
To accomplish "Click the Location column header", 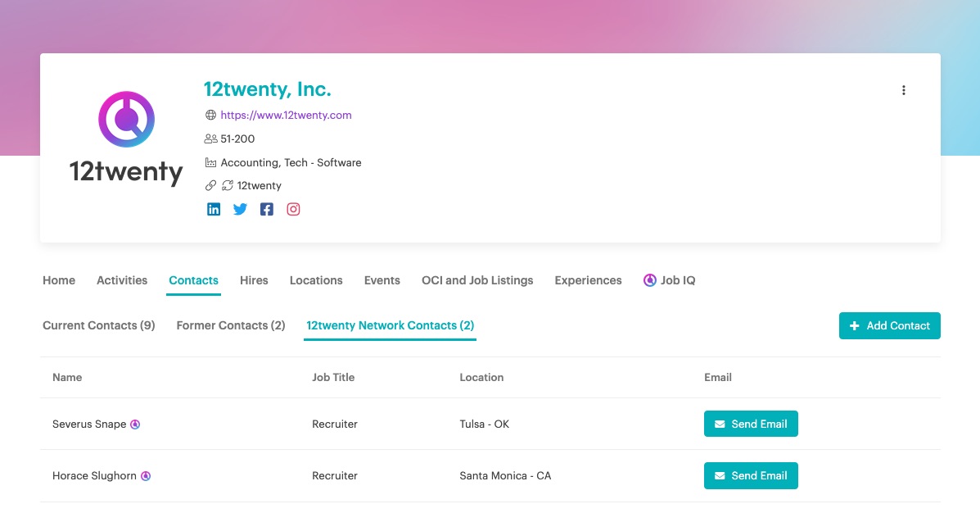I will click(x=481, y=377).
